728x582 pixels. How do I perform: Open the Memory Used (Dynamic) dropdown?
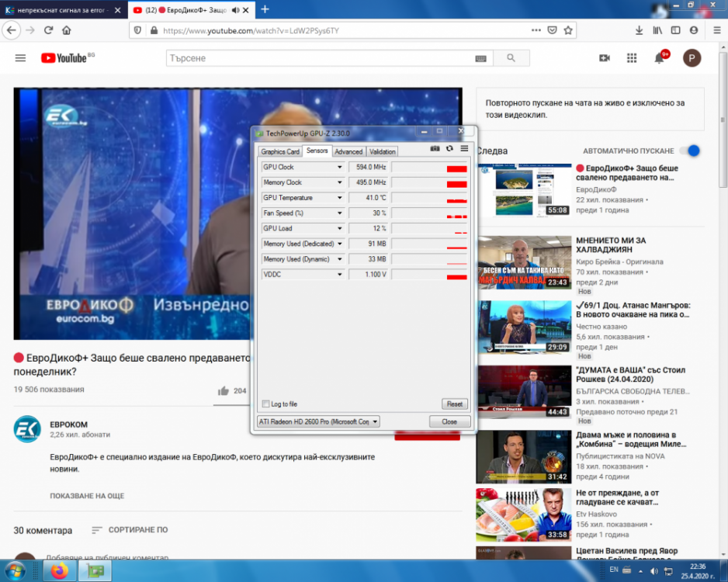pyautogui.click(x=340, y=259)
